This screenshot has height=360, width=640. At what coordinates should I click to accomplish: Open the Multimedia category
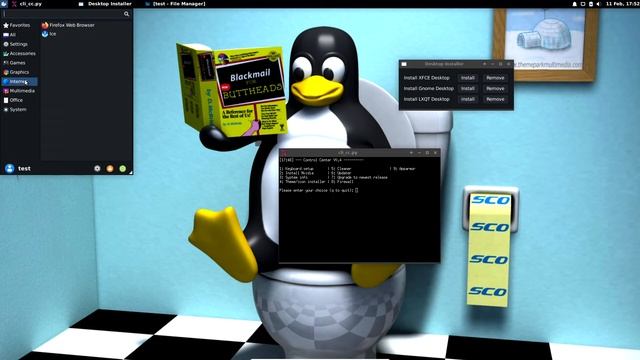[19, 91]
